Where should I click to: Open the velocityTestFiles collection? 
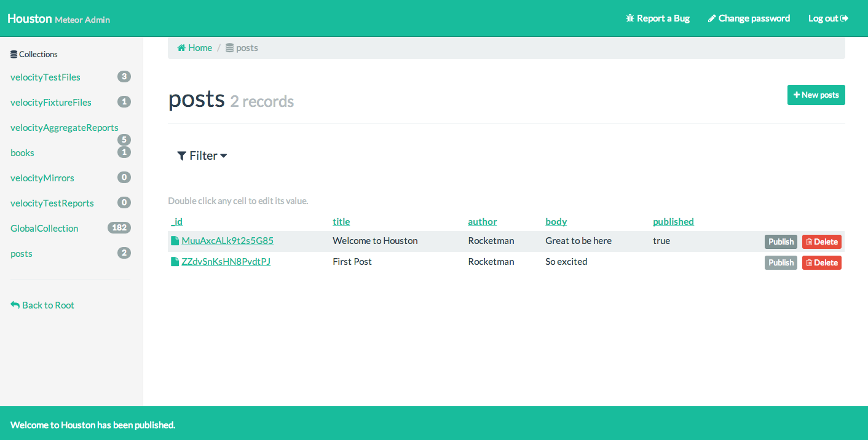tap(45, 77)
